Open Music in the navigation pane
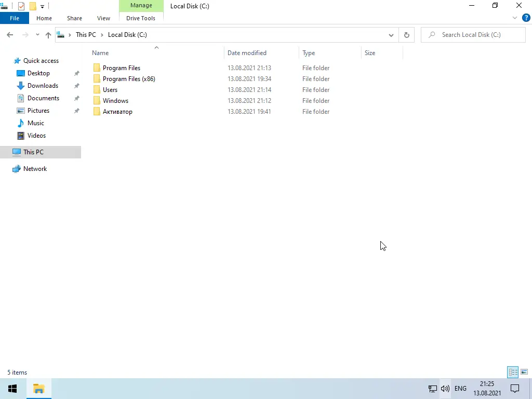This screenshot has width=532, height=399. 36,123
